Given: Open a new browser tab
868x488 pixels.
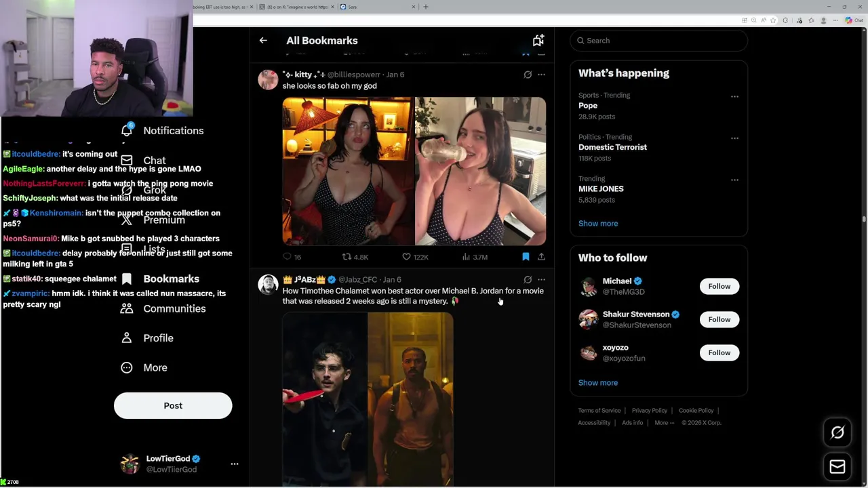Looking at the screenshot, I should pos(426,7).
